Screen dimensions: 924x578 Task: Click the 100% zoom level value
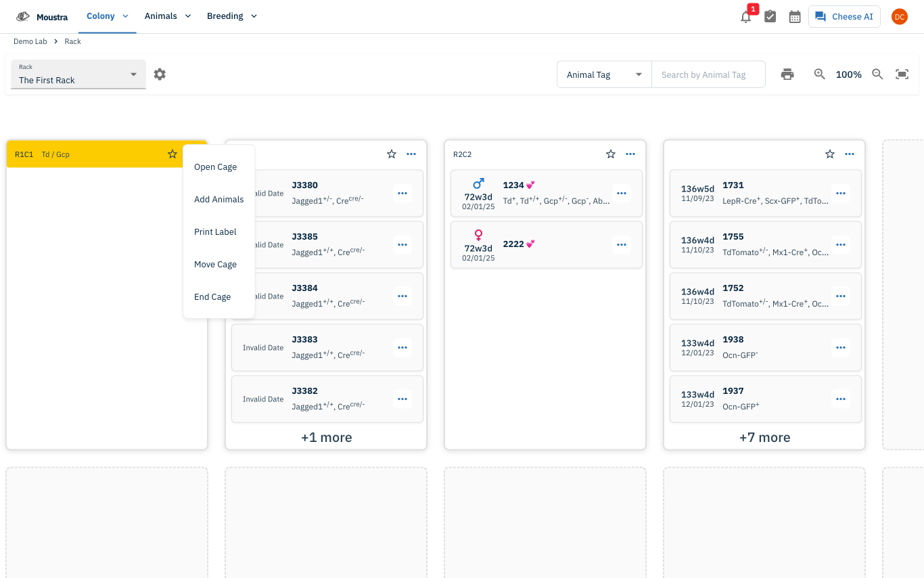click(x=849, y=74)
